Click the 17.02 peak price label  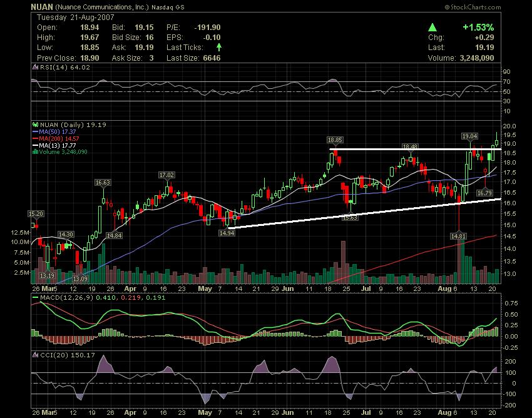point(166,175)
